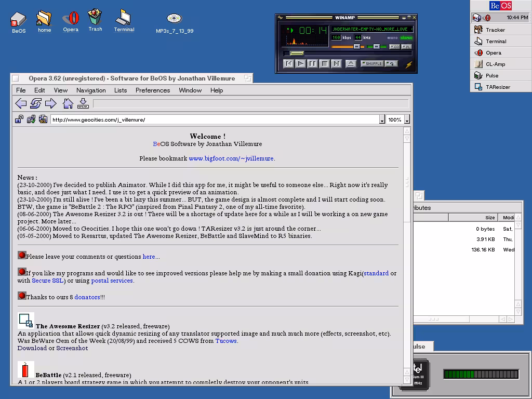The image size is (532, 399).
Task: Click the Tucows link
Action: point(226,341)
